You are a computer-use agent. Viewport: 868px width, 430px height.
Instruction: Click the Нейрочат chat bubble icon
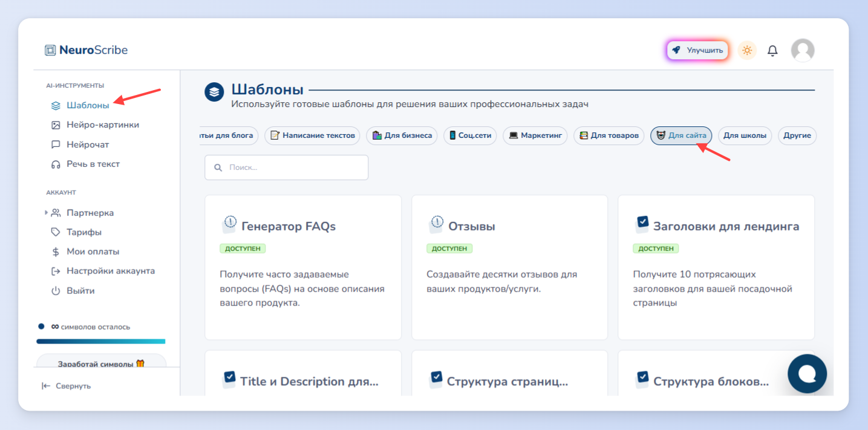(x=56, y=145)
